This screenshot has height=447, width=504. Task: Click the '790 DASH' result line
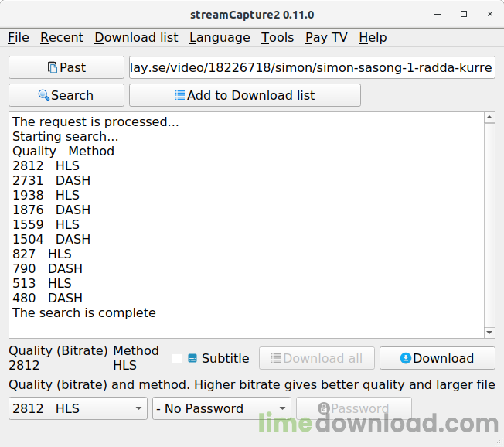[x=48, y=269]
